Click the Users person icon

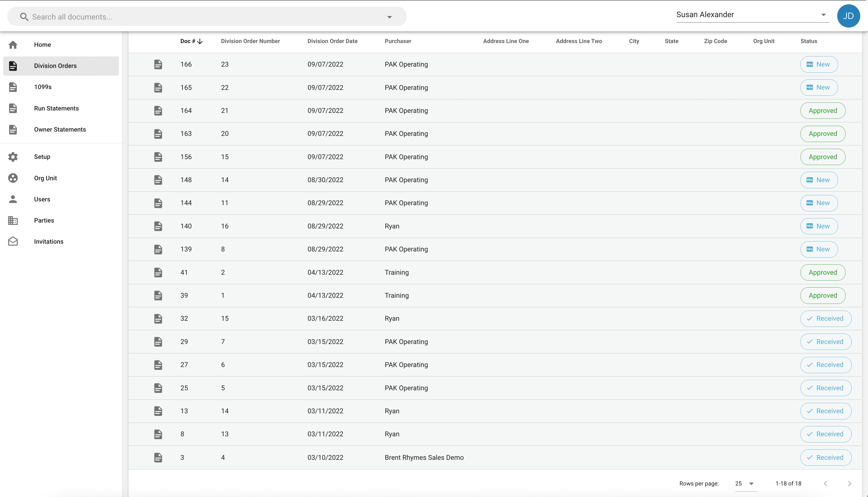[x=13, y=199]
